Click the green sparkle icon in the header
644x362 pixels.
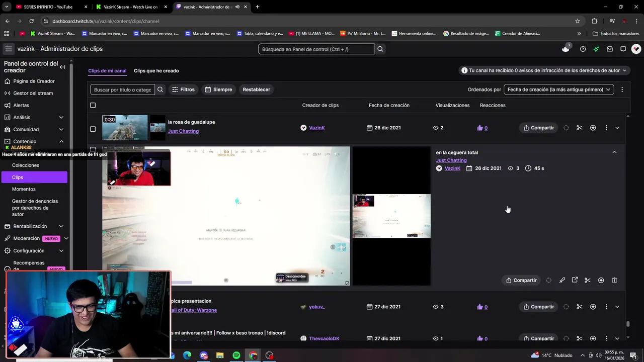[x=596, y=49]
